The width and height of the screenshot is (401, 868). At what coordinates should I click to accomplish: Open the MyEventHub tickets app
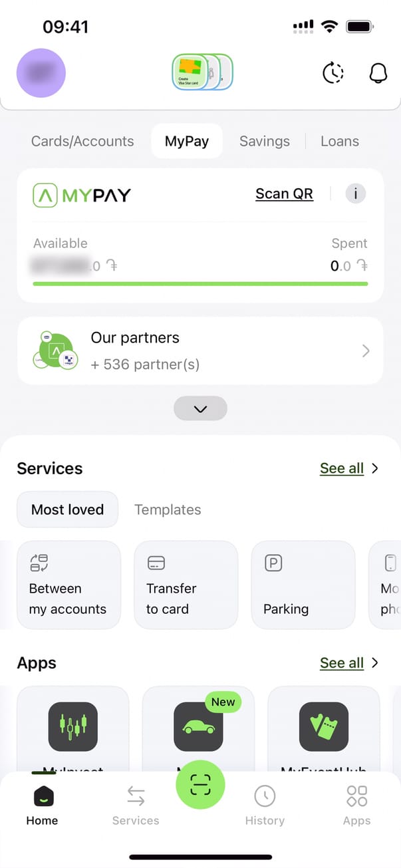point(324,726)
